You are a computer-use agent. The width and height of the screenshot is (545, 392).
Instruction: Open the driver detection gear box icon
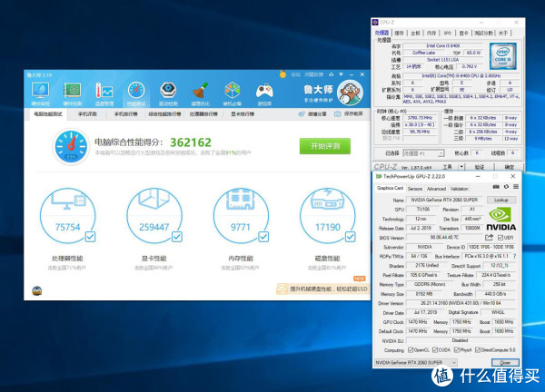168,91
